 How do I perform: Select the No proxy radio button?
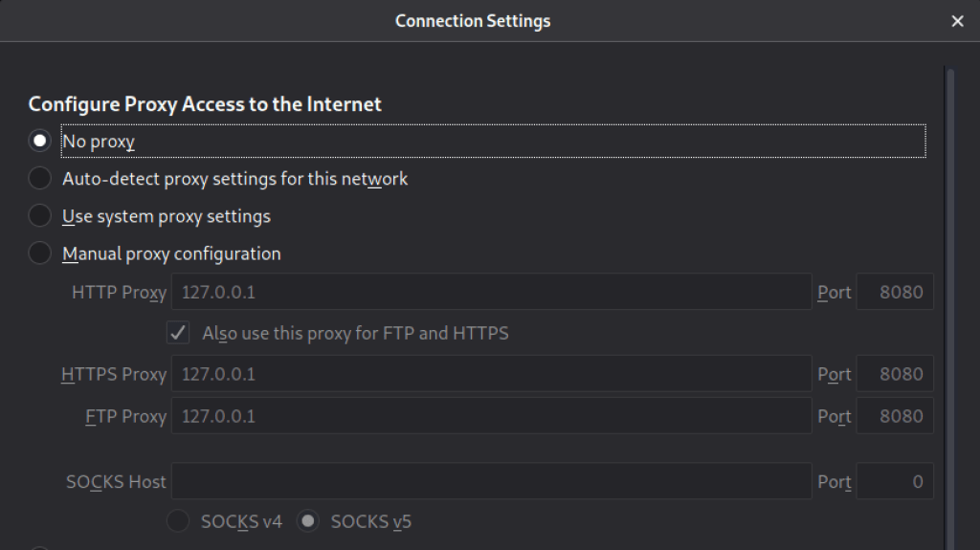(39, 142)
